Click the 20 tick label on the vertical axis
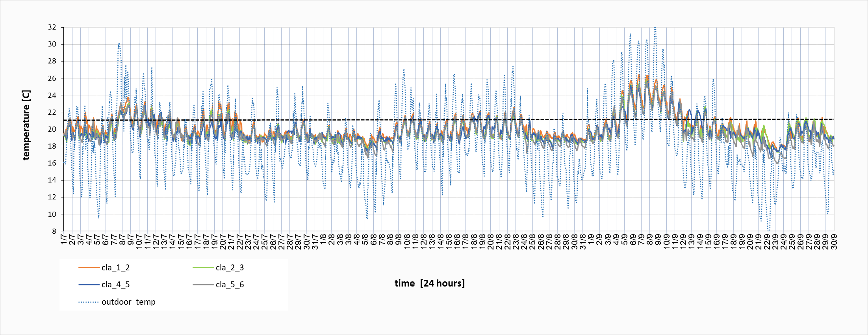 (x=52, y=129)
